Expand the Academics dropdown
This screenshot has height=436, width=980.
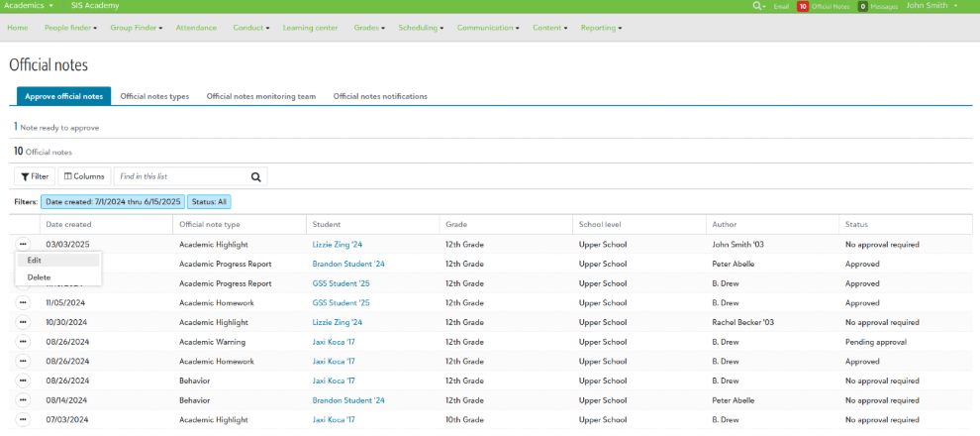pos(29,6)
